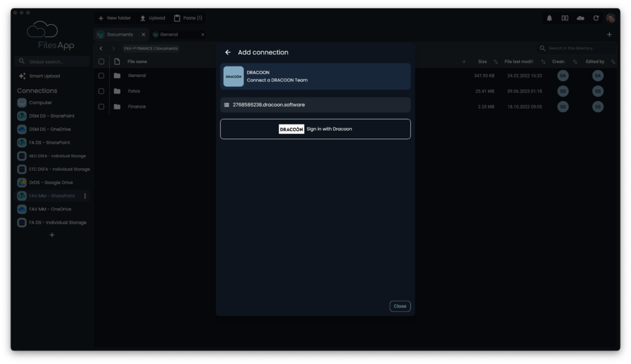Click the Smart Upload sparkle icon
Screen dimensions: 631x364
tap(22, 76)
